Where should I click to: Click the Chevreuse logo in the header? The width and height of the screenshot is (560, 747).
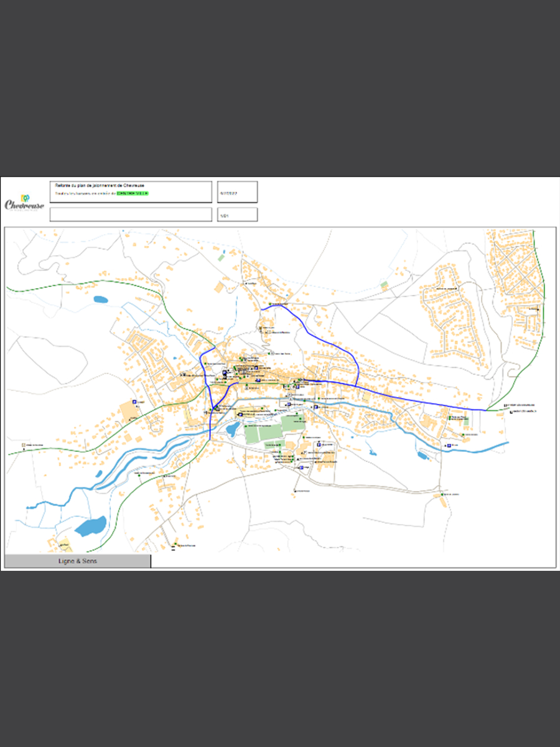pyautogui.click(x=25, y=202)
